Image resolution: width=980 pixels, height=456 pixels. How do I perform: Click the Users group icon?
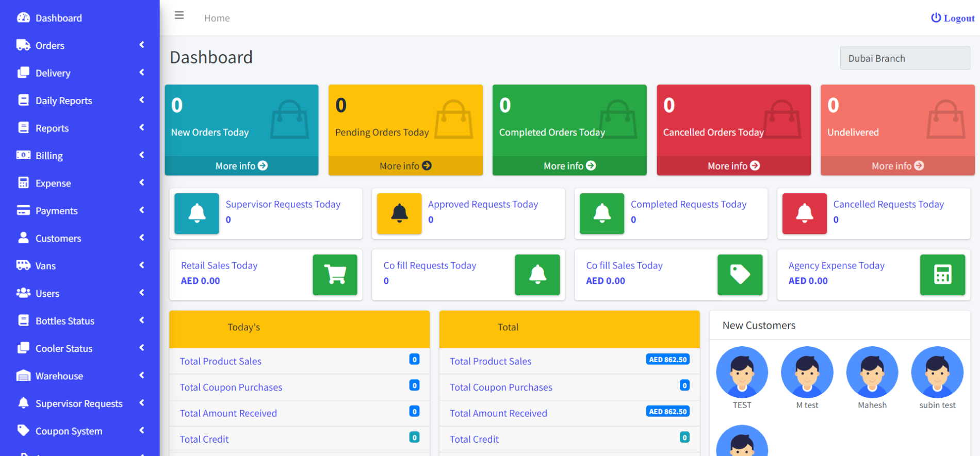pos(23,293)
